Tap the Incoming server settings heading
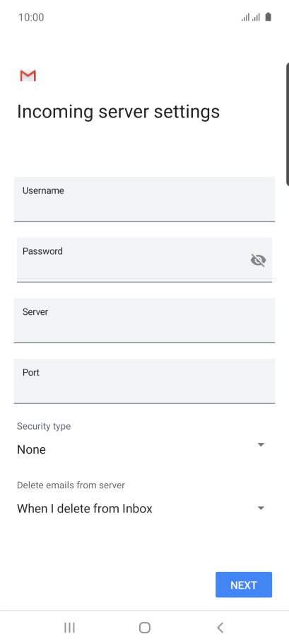The height and width of the screenshot is (644, 289). pos(118,112)
